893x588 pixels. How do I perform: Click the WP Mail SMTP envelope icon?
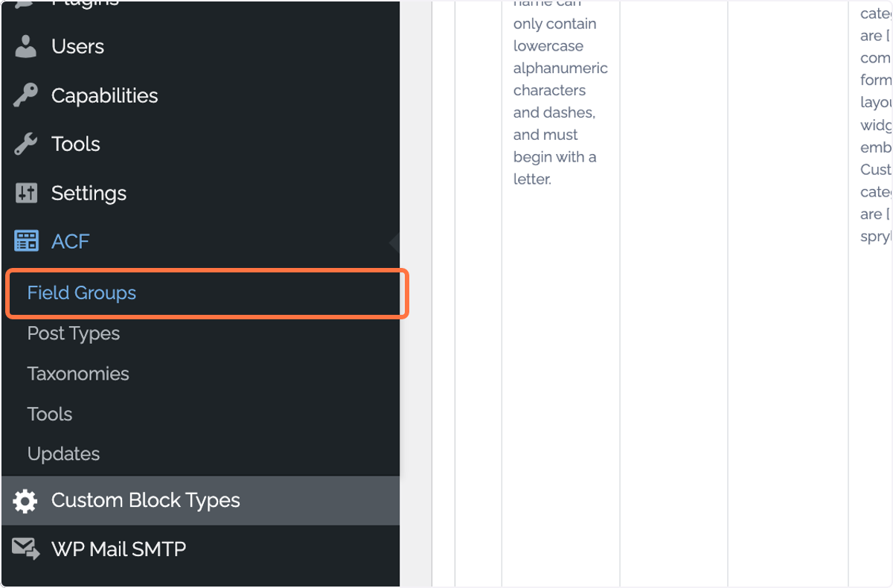[26, 549]
